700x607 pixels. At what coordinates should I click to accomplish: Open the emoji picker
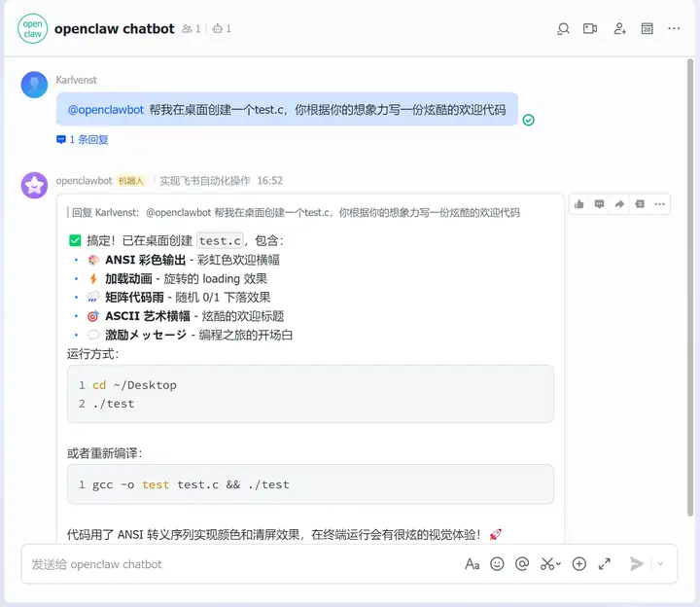497,564
